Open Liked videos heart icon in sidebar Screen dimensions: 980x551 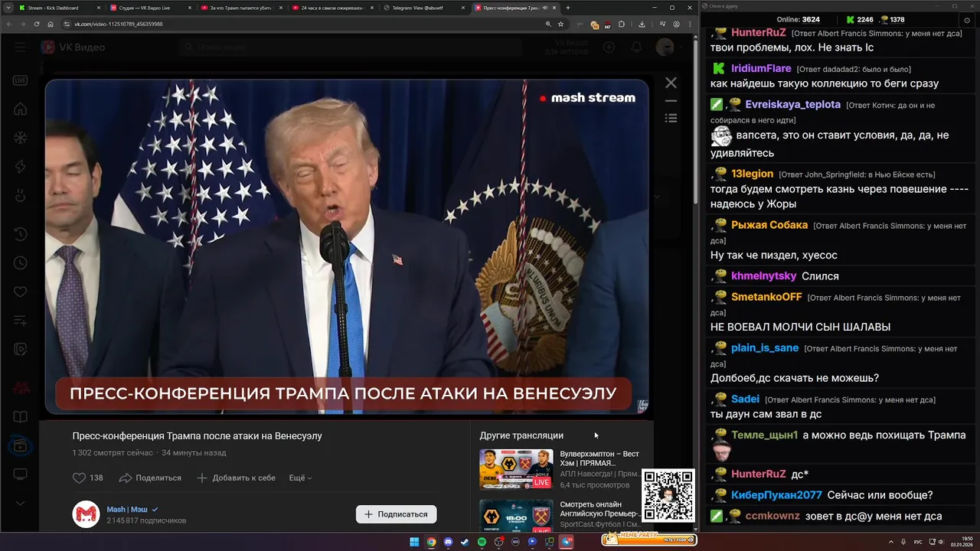(x=20, y=292)
